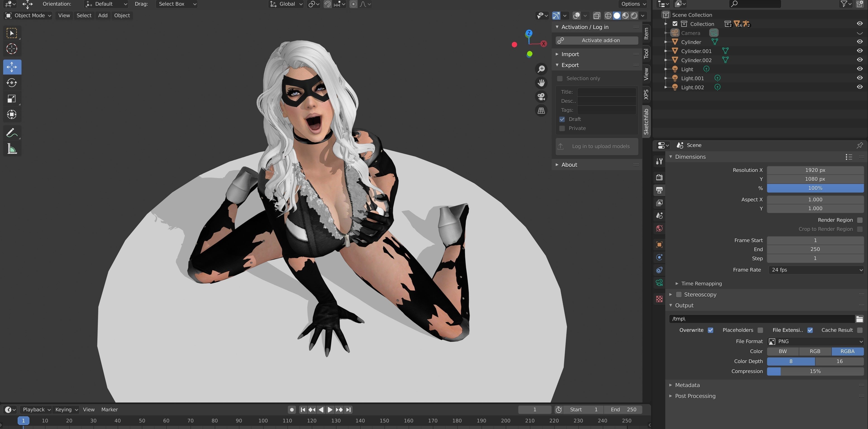Viewport: 868px width, 429px height.
Task: Open the Add menu
Action: [103, 15]
